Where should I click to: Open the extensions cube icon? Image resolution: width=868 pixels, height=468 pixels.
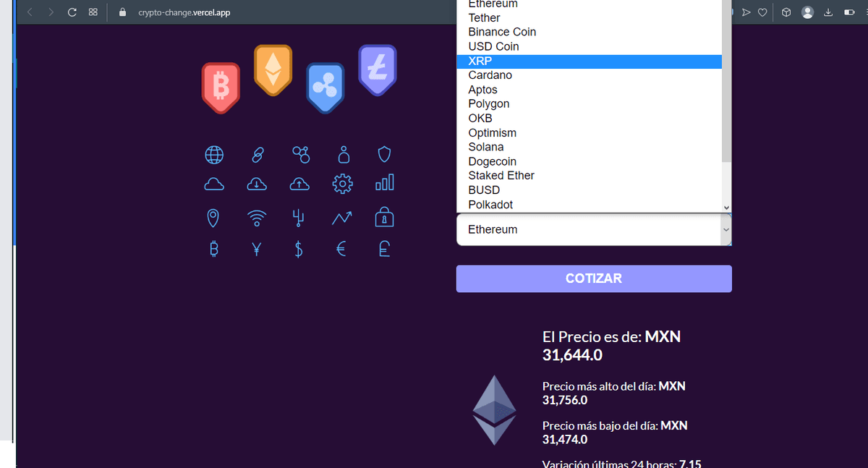pos(786,12)
